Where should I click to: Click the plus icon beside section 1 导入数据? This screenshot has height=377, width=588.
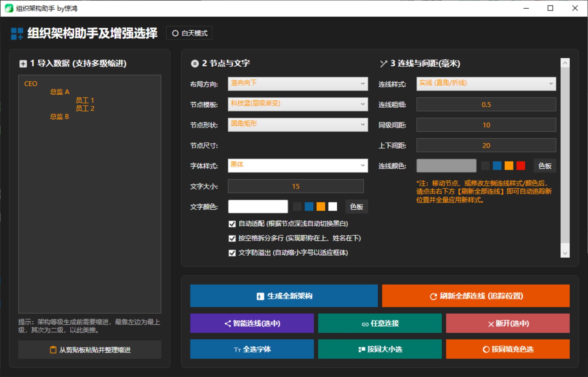click(x=23, y=64)
